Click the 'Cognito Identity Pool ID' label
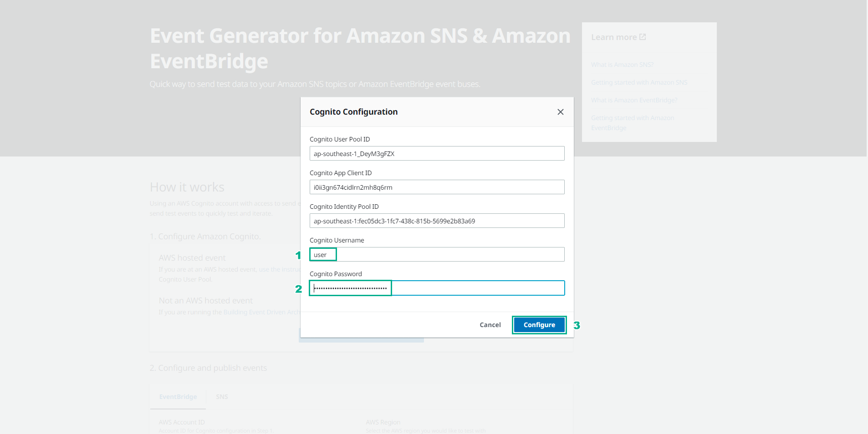The image size is (868, 434). pos(344,207)
